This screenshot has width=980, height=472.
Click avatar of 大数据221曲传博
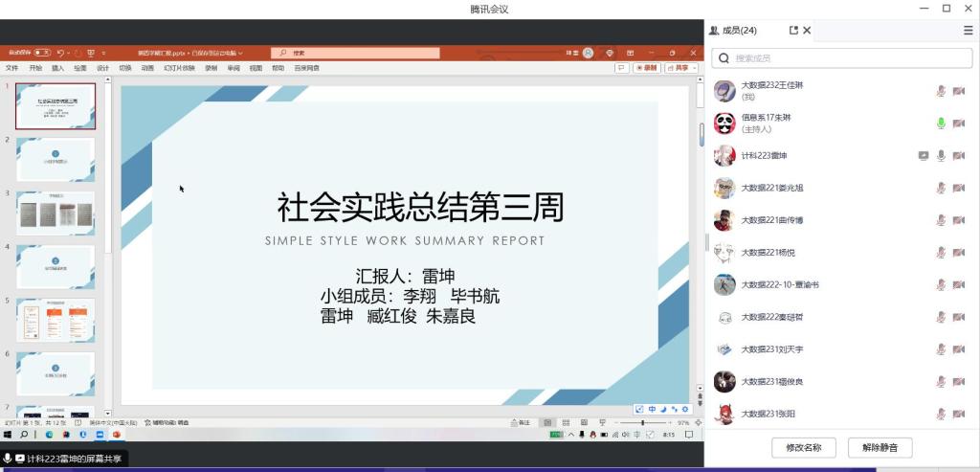724,220
